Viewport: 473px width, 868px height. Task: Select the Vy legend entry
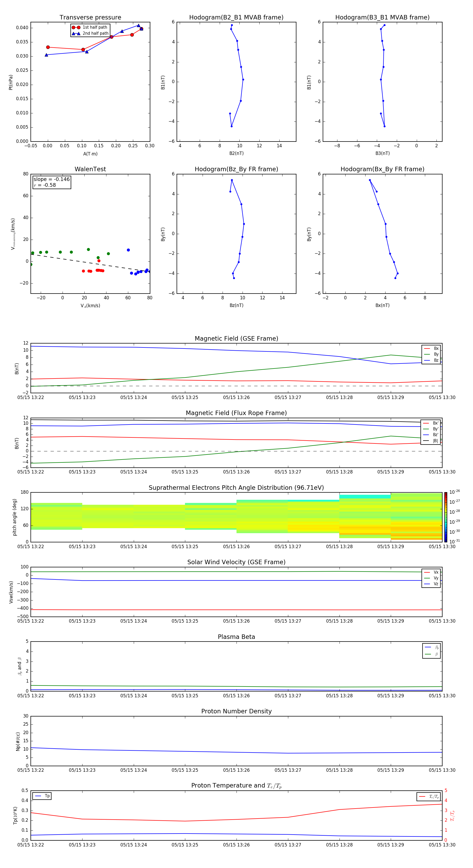click(x=431, y=578)
